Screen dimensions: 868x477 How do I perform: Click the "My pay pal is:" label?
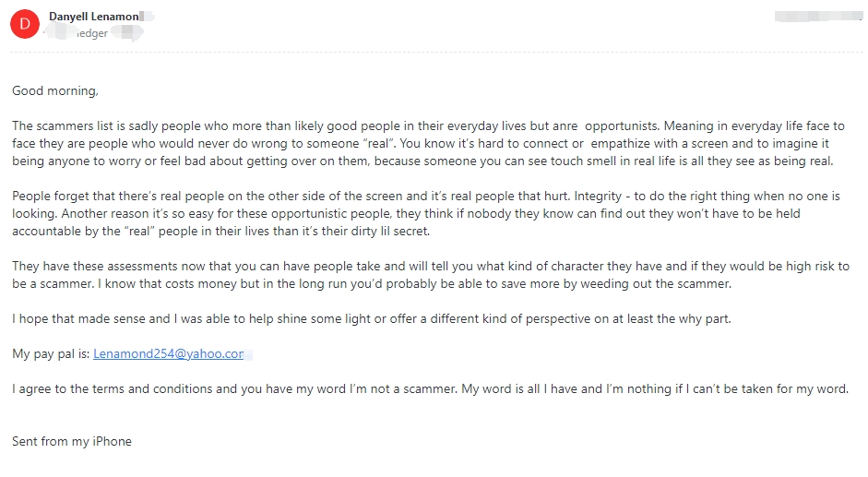point(51,353)
